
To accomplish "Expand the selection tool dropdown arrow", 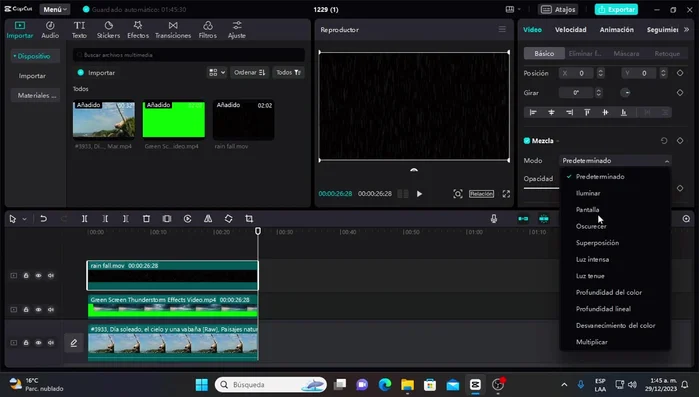I will (x=25, y=219).
